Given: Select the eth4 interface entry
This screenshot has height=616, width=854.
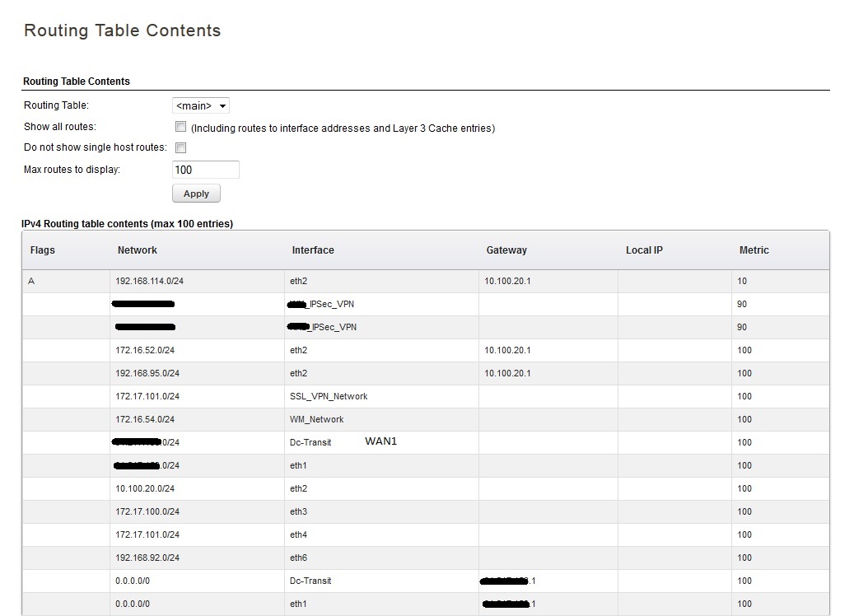Looking at the screenshot, I should (298, 534).
